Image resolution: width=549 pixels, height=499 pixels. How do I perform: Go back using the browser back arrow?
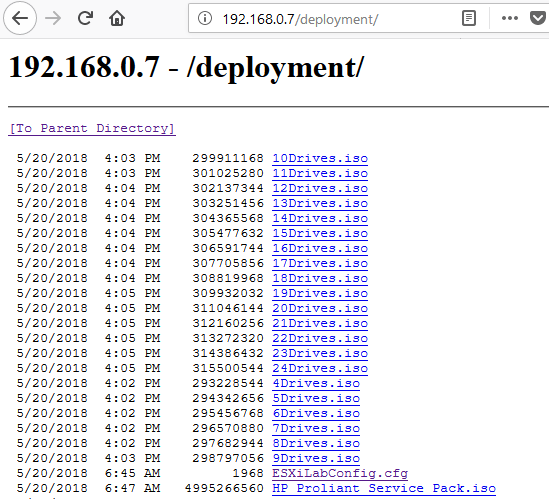click(x=20, y=18)
